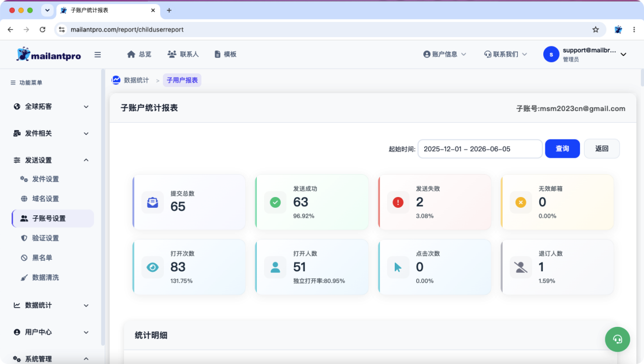644x364 pixels.
Task: Open the 账户信息 dropdown
Action: coord(445,54)
